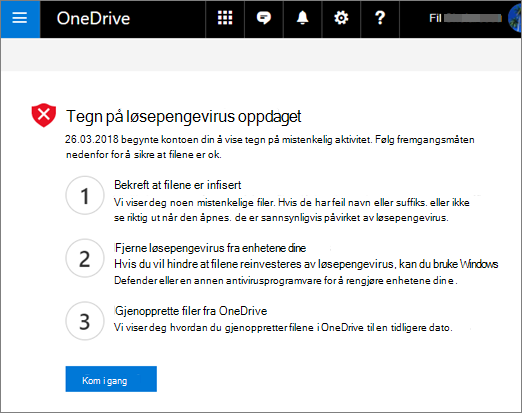Open the app launcher grid
Screen dimensions: 522x413
[x=225, y=18]
